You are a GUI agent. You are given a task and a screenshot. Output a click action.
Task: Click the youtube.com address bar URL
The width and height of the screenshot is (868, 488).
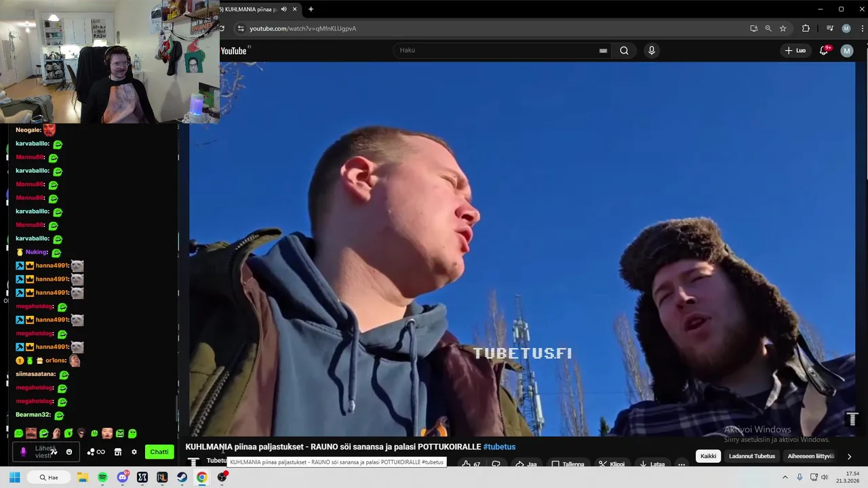(302, 28)
